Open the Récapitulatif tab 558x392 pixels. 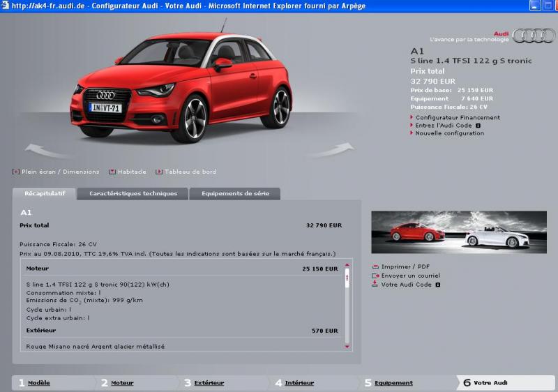click(44, 193)
